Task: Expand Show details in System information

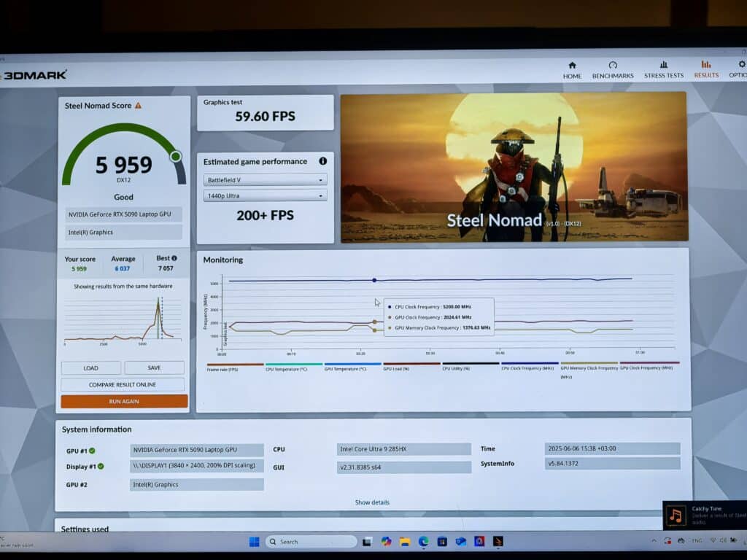Action: point(372,502)
